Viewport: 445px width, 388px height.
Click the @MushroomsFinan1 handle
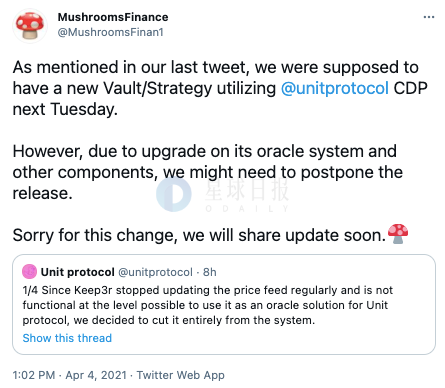110,32
